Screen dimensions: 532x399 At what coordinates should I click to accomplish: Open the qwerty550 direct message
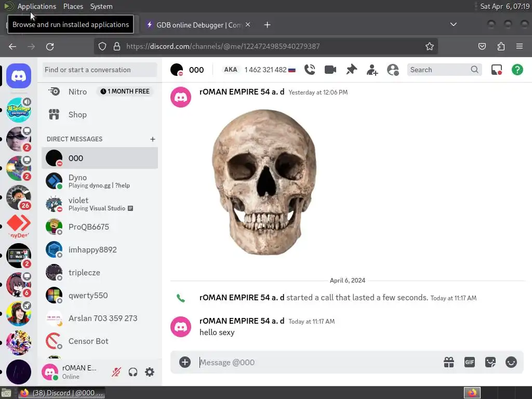tap(100, 296)
